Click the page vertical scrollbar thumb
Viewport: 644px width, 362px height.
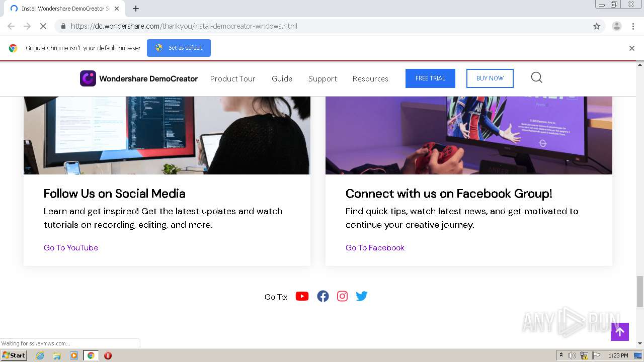coord(640,292)
